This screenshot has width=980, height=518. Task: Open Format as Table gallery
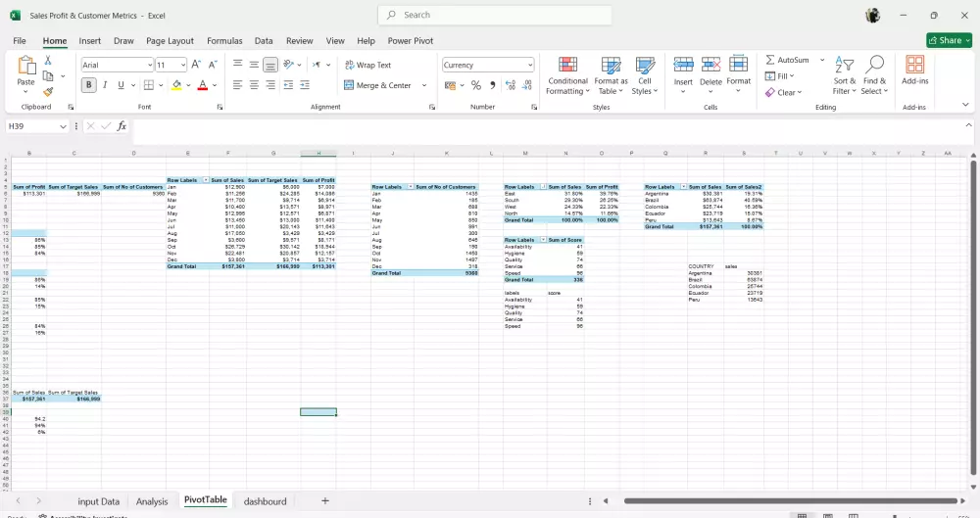point(611,75)
